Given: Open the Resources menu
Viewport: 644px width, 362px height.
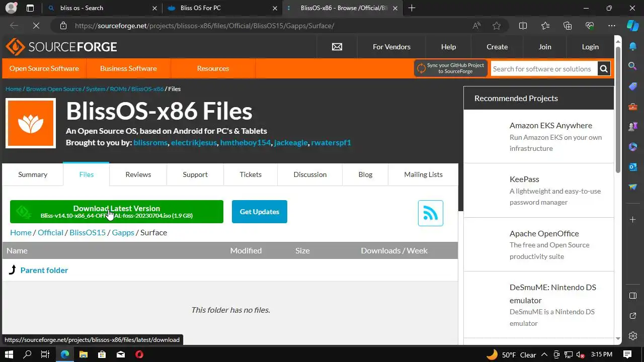Looking at the screenshot, I should tap(213, 68).
